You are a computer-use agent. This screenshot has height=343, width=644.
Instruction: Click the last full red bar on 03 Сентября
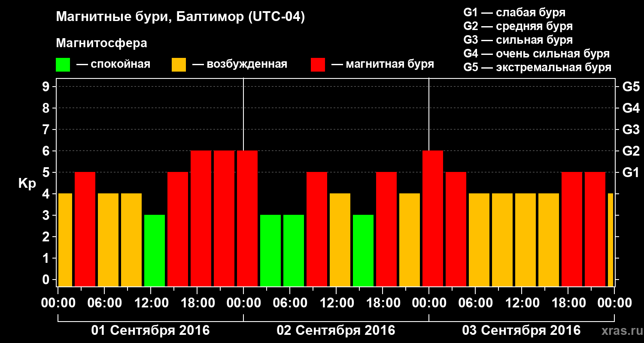click(595, 229)
